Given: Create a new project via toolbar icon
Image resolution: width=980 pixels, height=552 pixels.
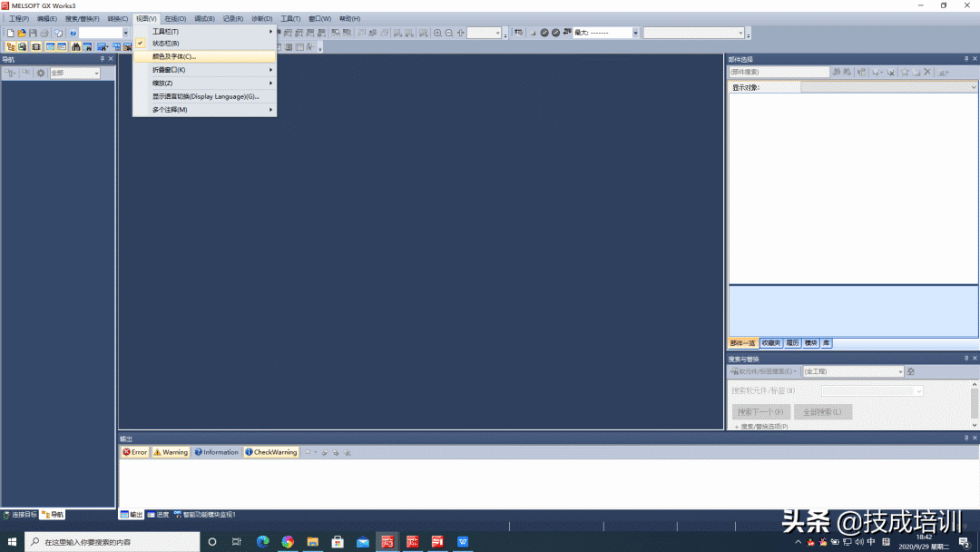Looking at the screenshot, I should click(11, 33).
